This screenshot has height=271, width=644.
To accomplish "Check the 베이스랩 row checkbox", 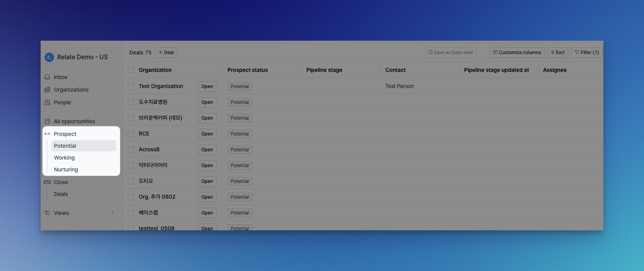I will 131,213.
